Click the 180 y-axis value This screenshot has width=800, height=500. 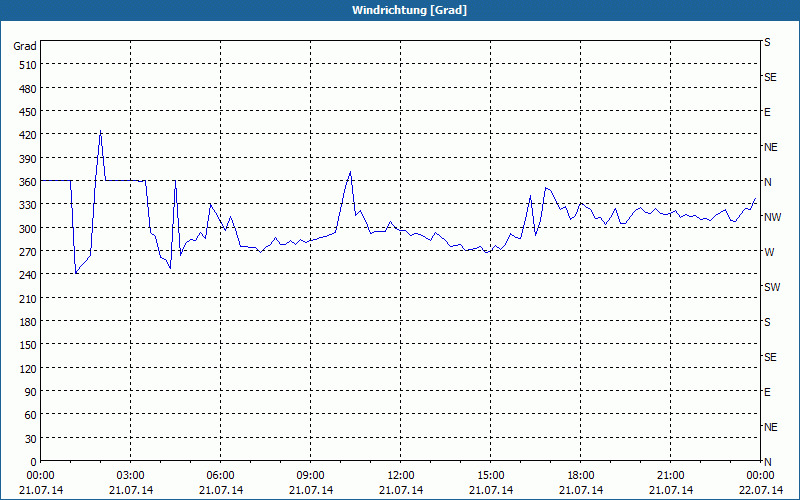(x=28, y=322)
